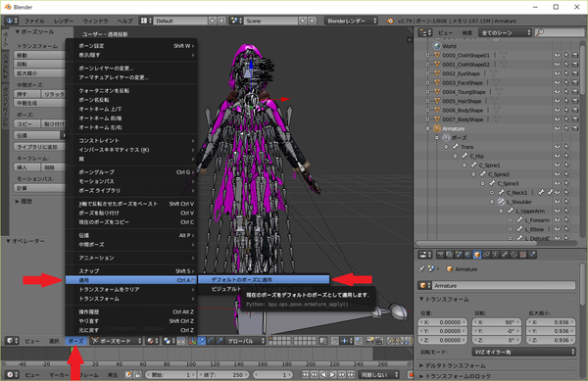
Task: Open the Armature data properties tab
Action: (495, 255)
